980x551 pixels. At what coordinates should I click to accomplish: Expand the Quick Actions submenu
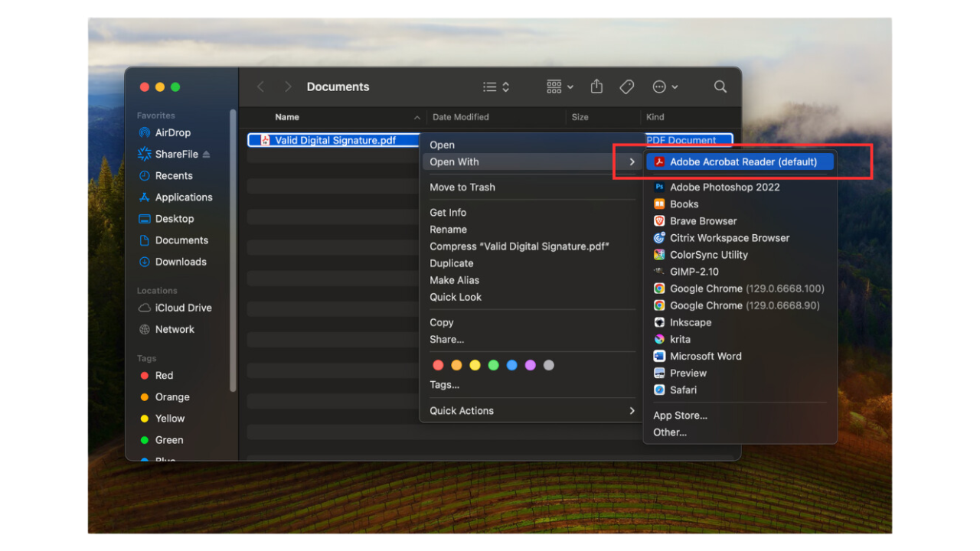532,410
